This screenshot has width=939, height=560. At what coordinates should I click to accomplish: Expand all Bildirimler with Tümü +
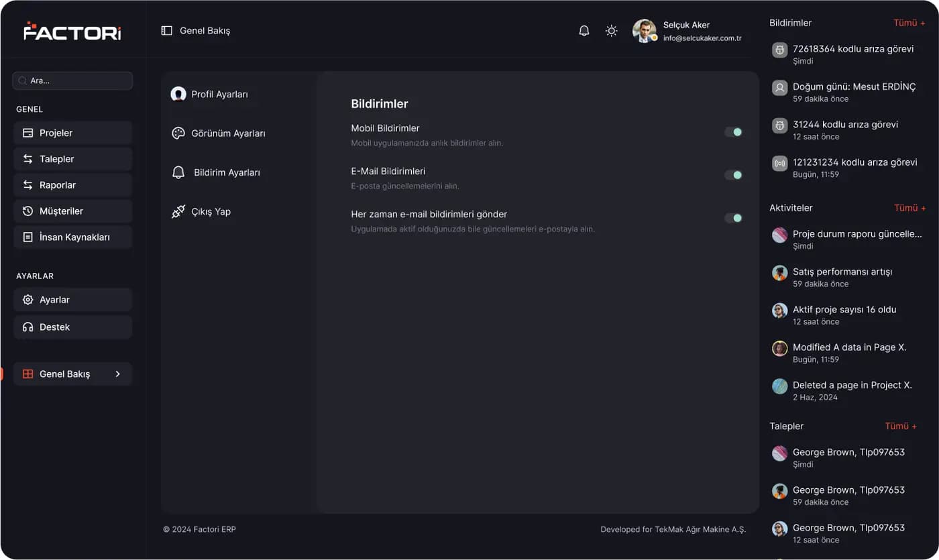(x=909, y=23)
